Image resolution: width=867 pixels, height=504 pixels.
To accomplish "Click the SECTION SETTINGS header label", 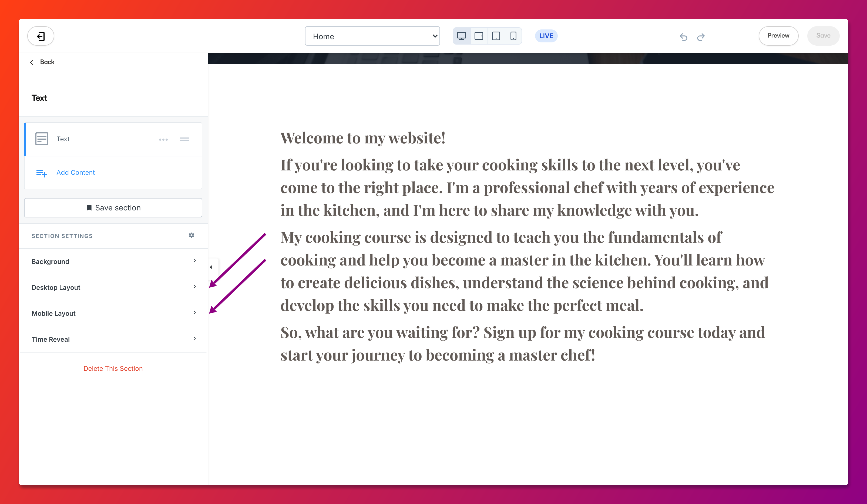I will [x=62, y=236].
